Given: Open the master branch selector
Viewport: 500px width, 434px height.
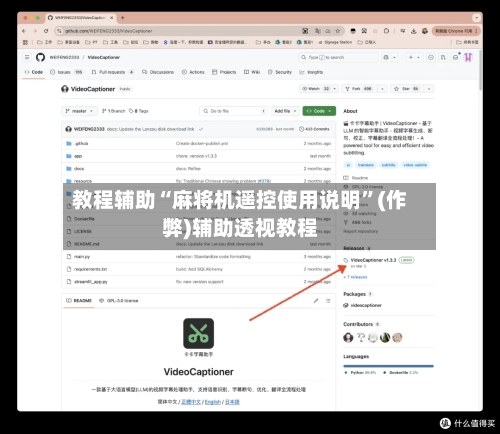Looking at the screenshot, I should tap(79, 111).
